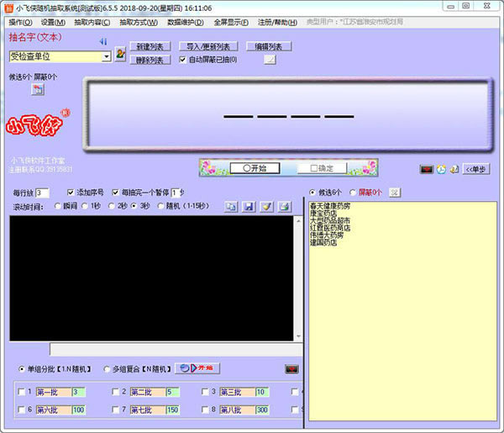Screen dimensions: 504x433
Task: Click the result area scrollbar up arrow
Action: [x=298, y=220]
